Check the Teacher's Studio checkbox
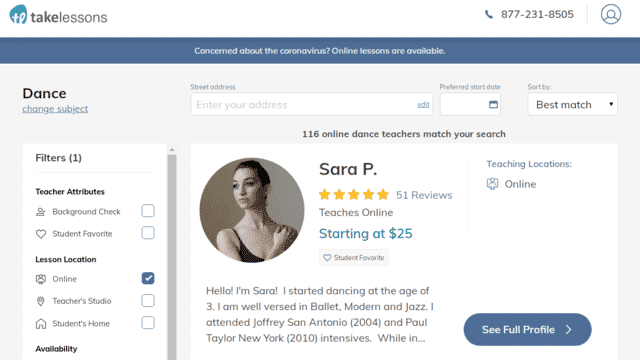This screenshot has width=640, height=360. tap(148, 301)
